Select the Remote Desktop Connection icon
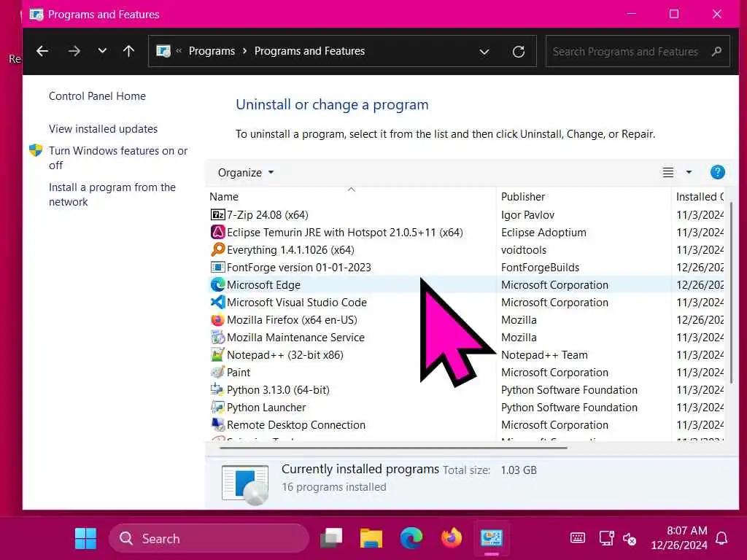 click(x=217, y=424)
